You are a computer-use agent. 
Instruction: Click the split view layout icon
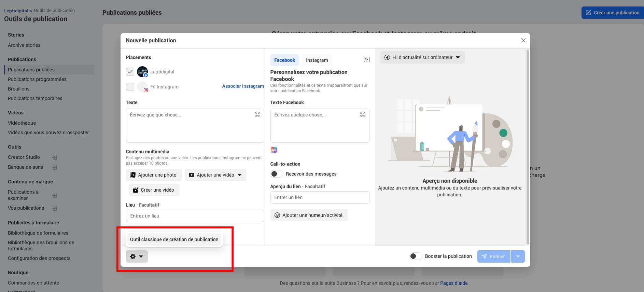coord(367,60)
